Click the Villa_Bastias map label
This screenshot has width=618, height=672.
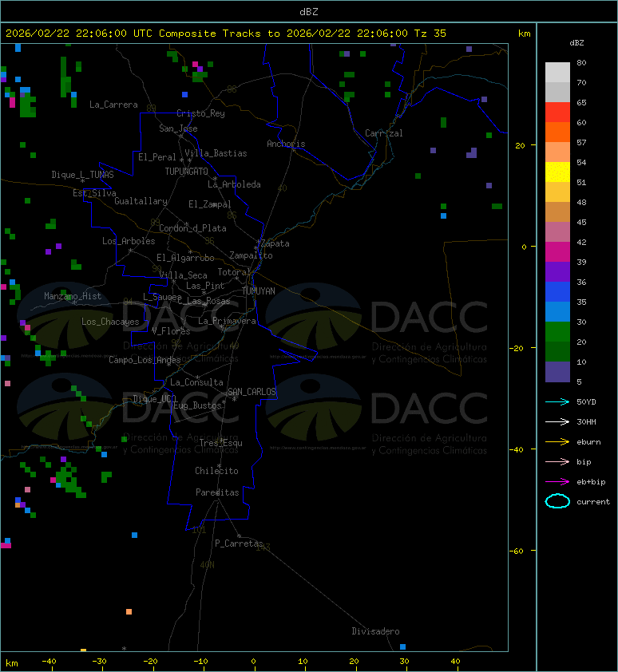[216, 153]
